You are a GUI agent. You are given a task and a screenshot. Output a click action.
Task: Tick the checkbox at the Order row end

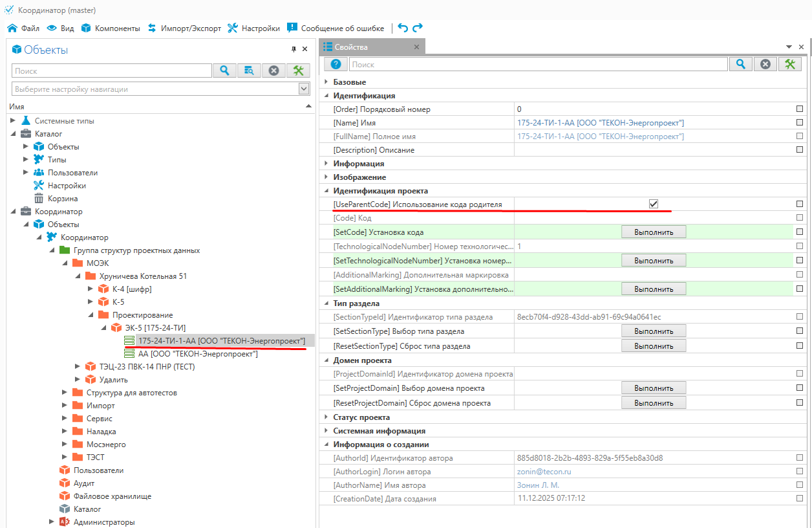(800, 109)
